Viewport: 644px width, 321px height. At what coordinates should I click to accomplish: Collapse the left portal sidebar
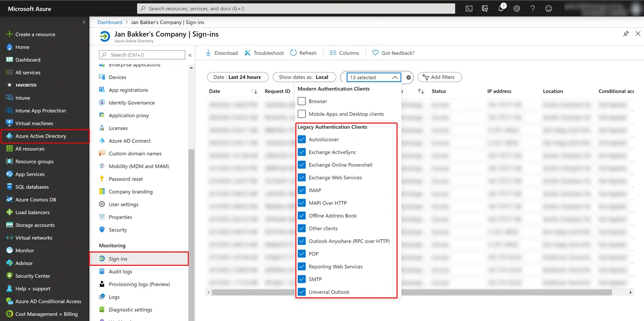(84, 22)
